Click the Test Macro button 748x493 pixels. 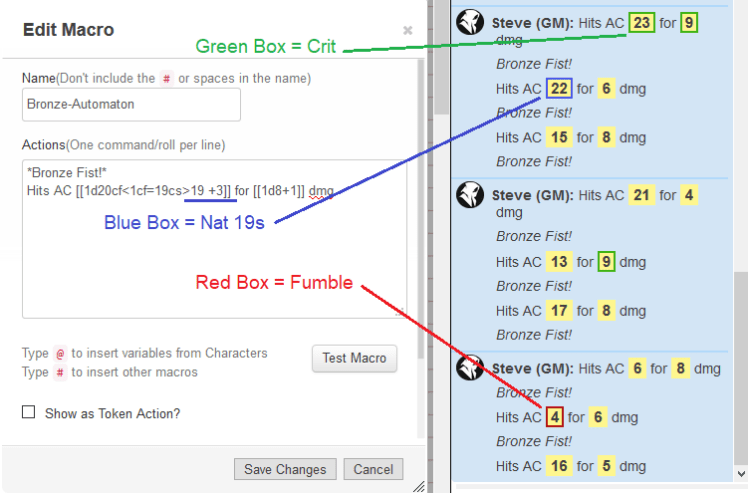coord(354,358)
